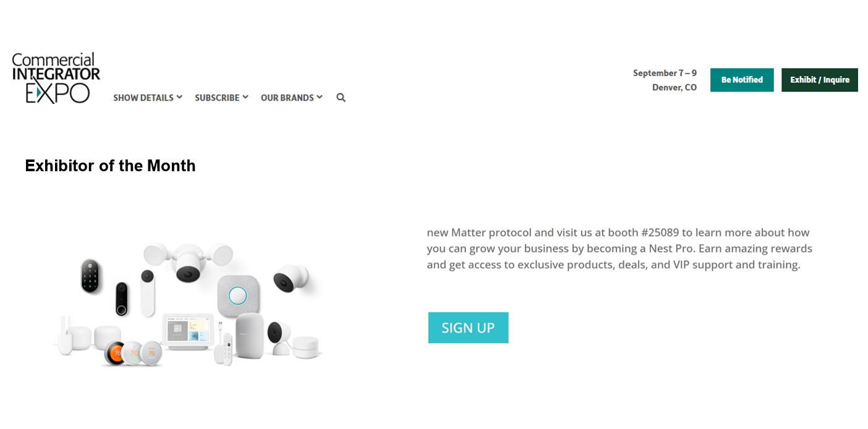The height and width of the screenshot is (429, 868).
Task: Select the Exhibitor of the Month heading
Action: pyautogui.click(x=110, y=166)
